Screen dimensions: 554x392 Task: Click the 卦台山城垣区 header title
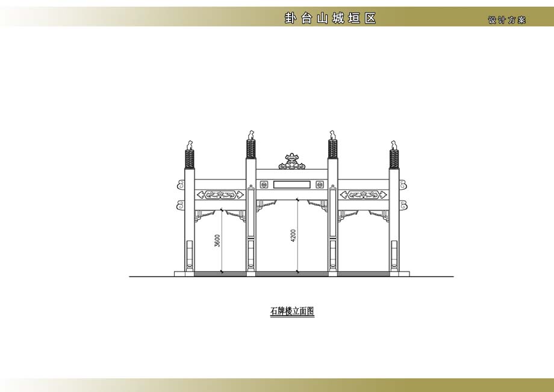click(331, 19)
